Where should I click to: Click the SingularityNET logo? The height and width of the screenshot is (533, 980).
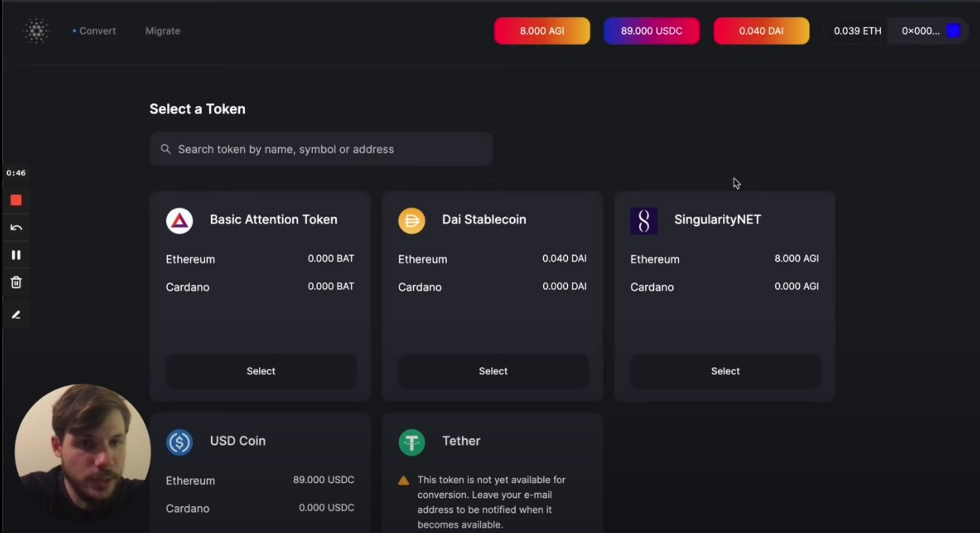[644, 220]
